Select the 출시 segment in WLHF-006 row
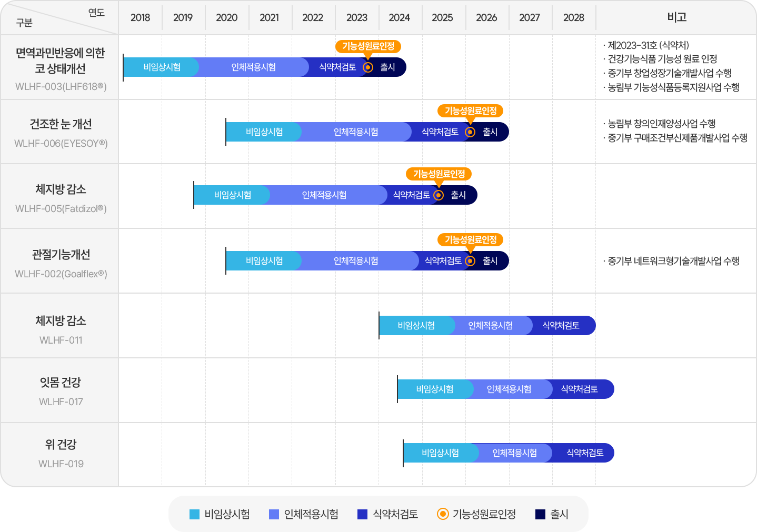This screenshot has width=757, height=532. tap(490, 132)
